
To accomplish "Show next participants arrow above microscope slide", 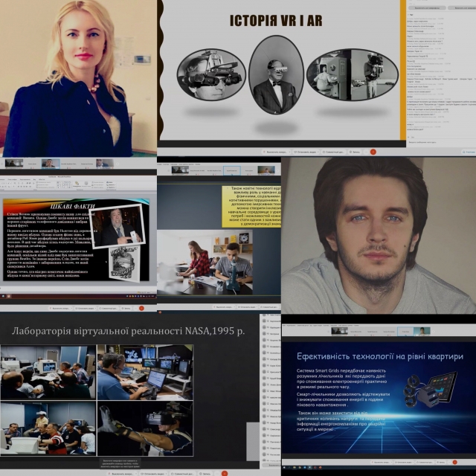I will [277, 170].
